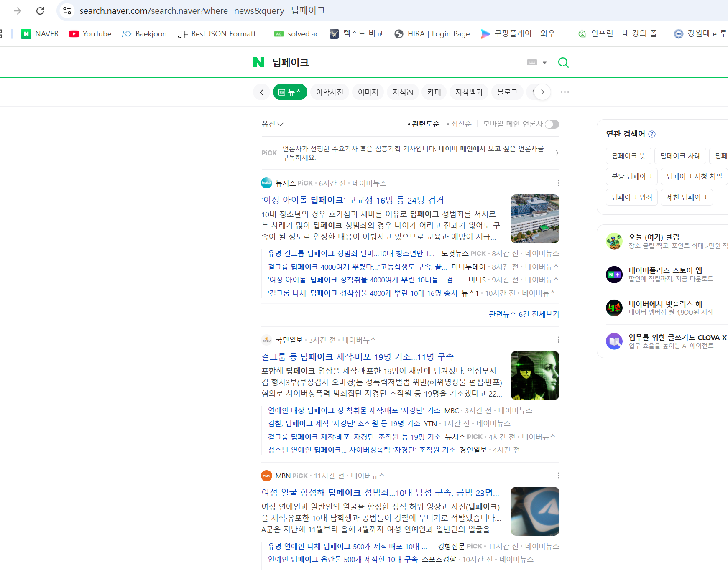Switch to the 뉴스 tab
The width and height of the screenshot is (728, 570).
[x=290, y=92]
